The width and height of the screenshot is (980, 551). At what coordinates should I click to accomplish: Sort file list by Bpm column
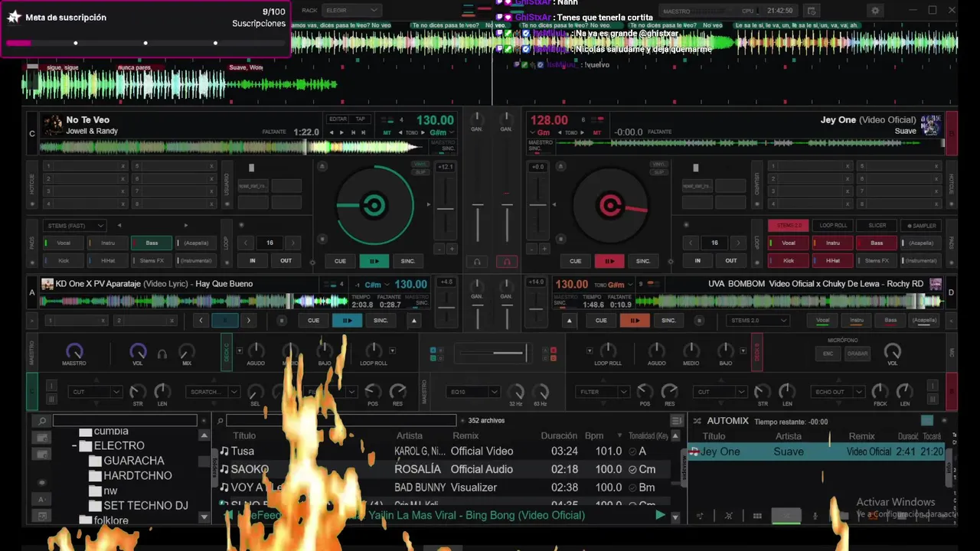point(594,435)
